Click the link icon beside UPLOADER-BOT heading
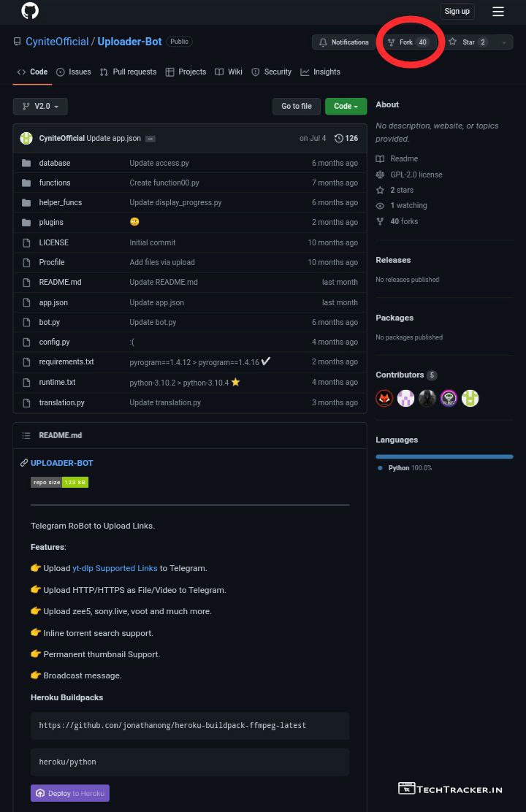Screen dimensions: 526x812 coord(24,463)
